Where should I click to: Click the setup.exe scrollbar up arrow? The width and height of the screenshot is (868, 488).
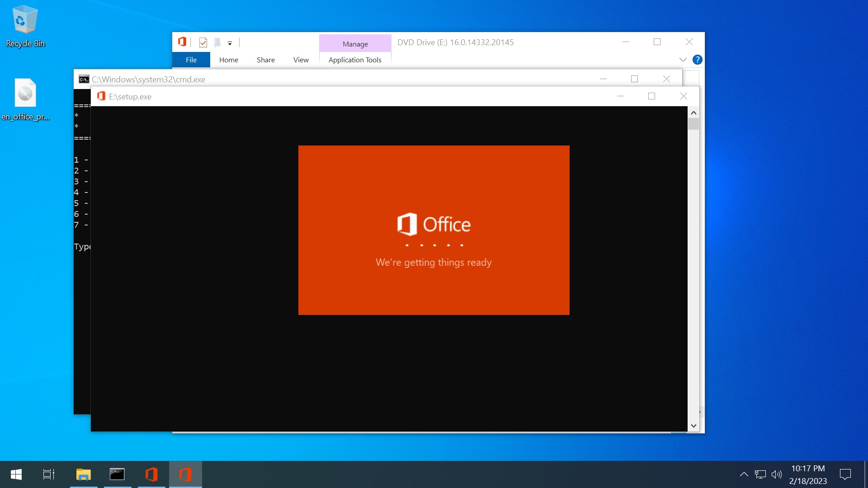[x=693, y=113]
